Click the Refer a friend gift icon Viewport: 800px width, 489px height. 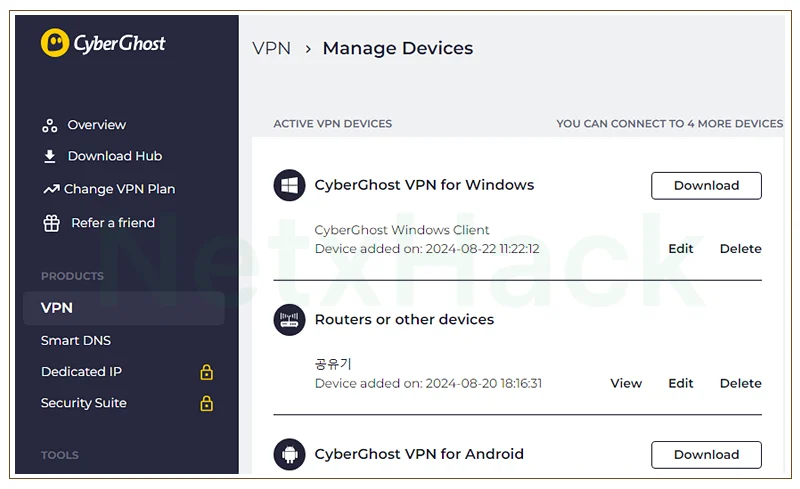pyautogui.click(x=52, y=223)
